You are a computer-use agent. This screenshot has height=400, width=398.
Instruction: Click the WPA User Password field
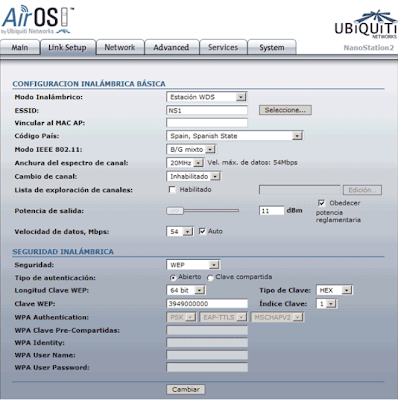(x=207, y=367)
